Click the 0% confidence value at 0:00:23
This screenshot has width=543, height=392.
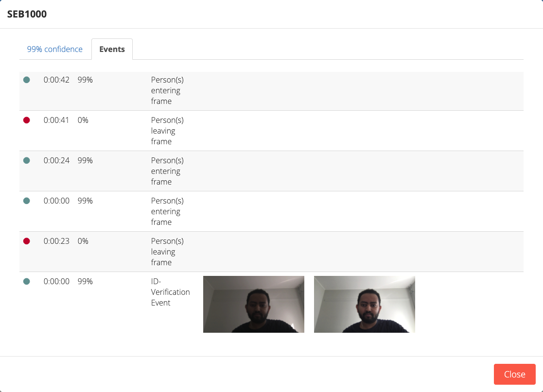[x=83, y=241]
